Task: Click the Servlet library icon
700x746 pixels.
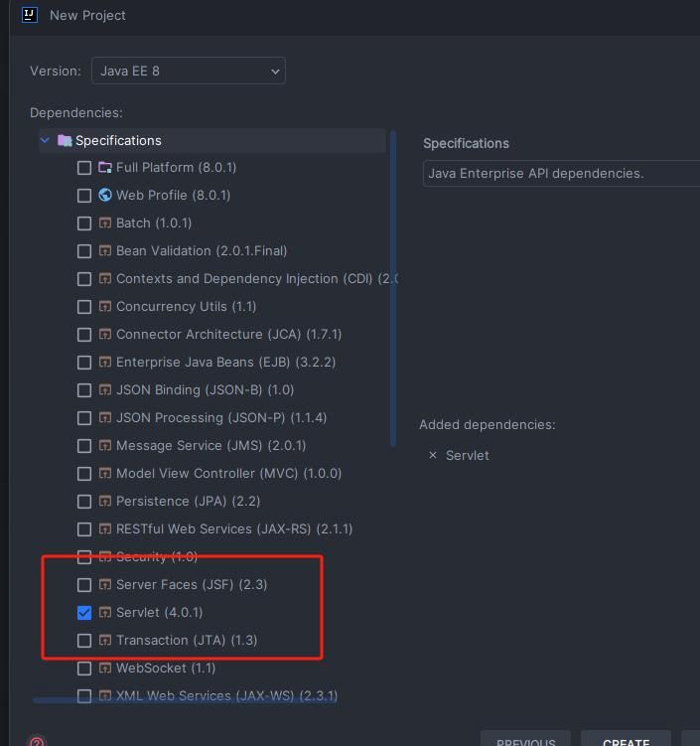Action: pyautogui.click(x=105, y=612)
